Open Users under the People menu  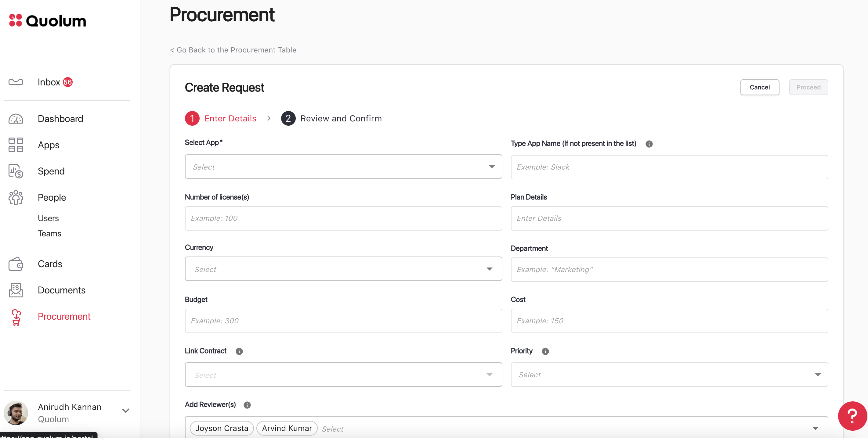pyautogui.click(x=48, y=218)
